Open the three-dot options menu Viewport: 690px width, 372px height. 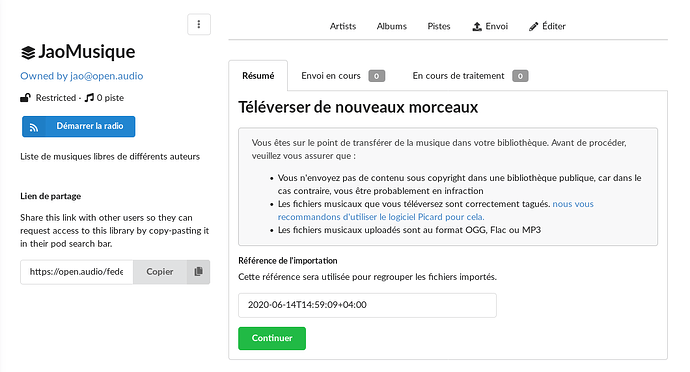[199, 24]
